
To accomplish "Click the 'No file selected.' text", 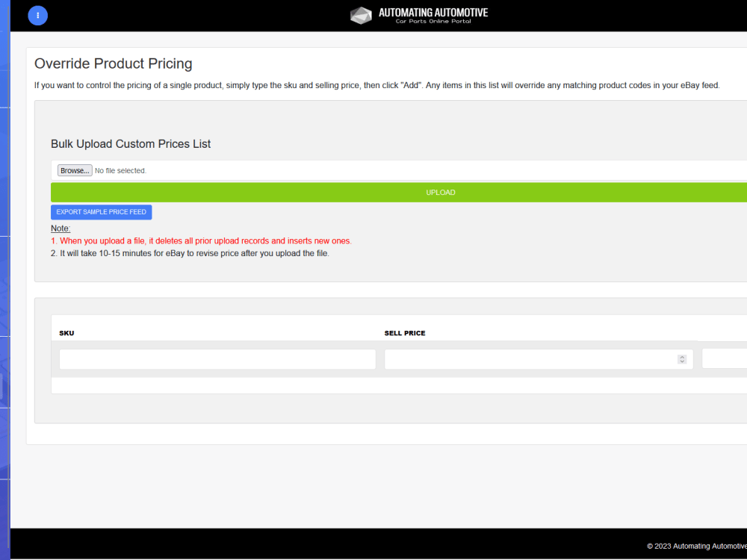I will (120, 170).
